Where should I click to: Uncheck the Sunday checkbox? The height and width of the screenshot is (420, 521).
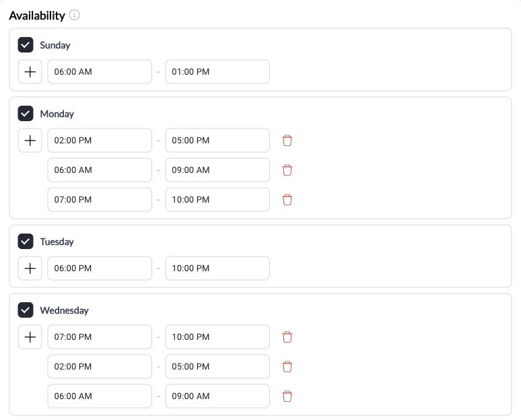click(x=26, y=45)
